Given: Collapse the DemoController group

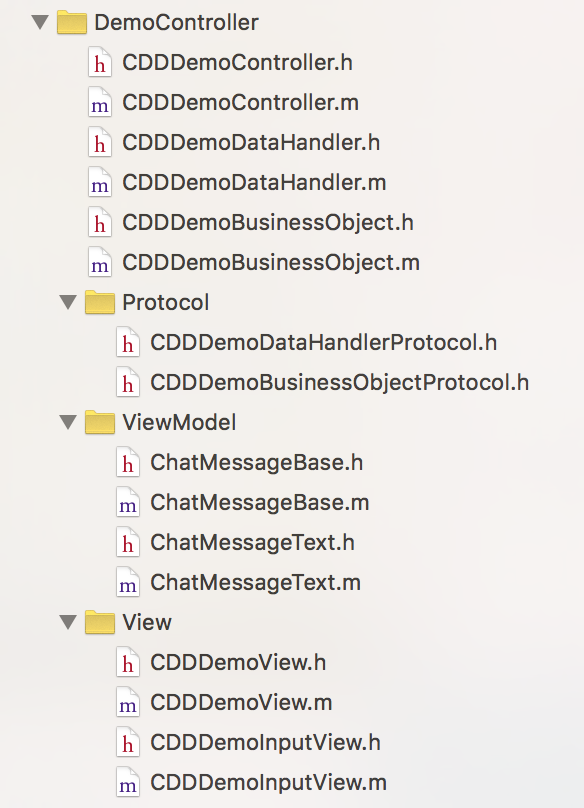Looking at the screenshot, I should (38, 20).
